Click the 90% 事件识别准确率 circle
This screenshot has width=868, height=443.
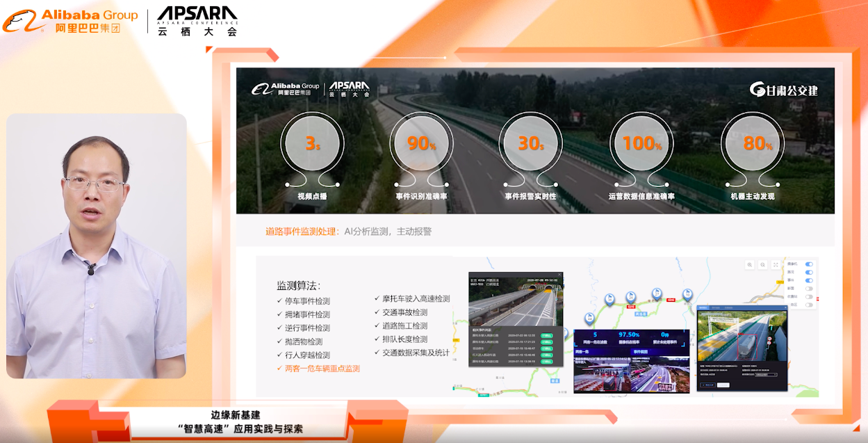tap(422, 144)
